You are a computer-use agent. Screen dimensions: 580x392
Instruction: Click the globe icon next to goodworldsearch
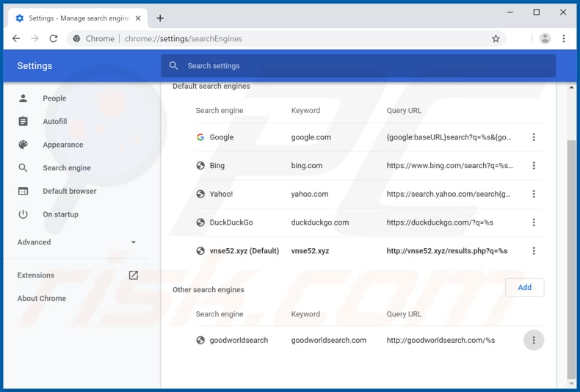point(200,340)
